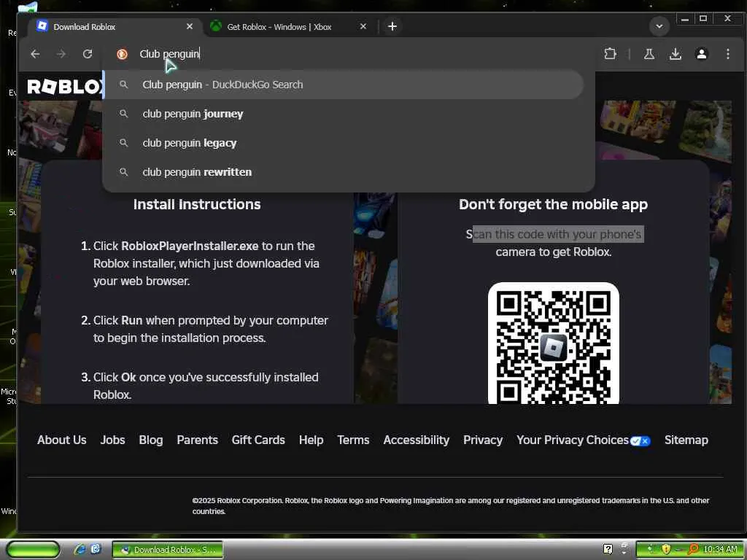This screenshot has width=747, height=560.
Task: Open the downloads tray icon
Action: click(x=675, y=54)
